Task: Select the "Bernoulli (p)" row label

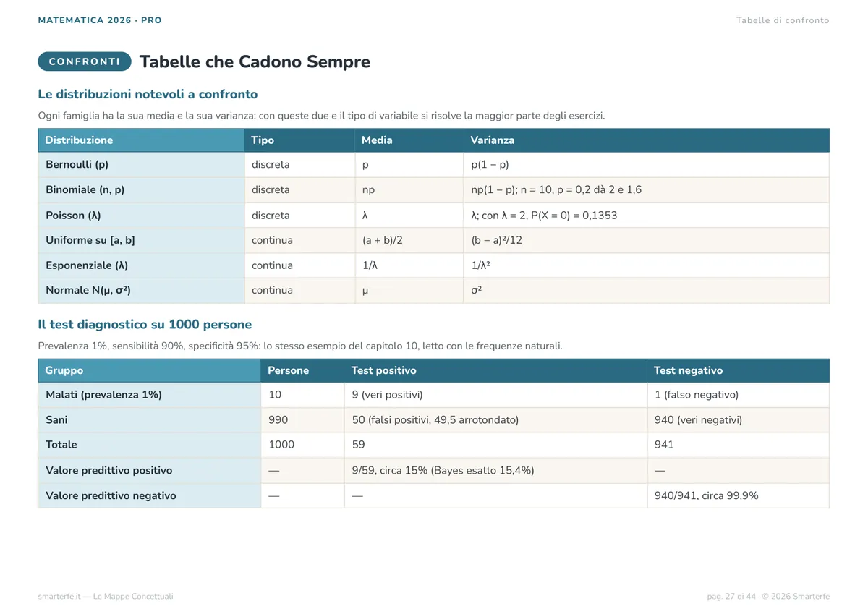Action: (141, 164)
